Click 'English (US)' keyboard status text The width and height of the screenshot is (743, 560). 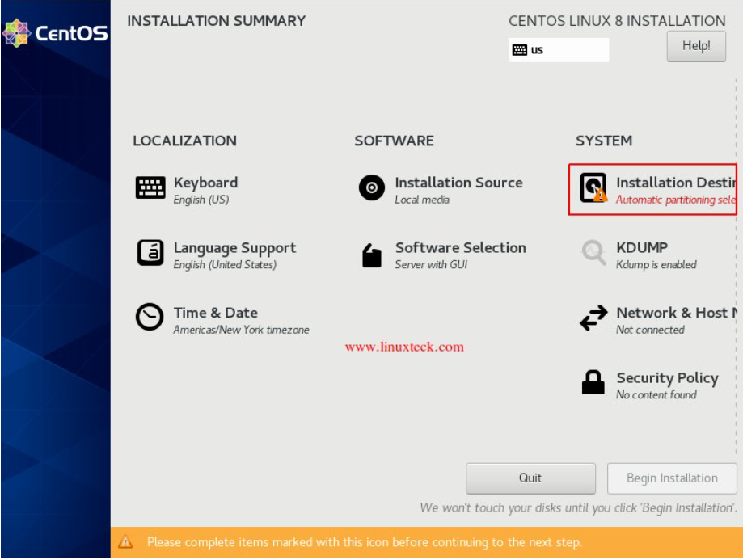coord(201,200)
